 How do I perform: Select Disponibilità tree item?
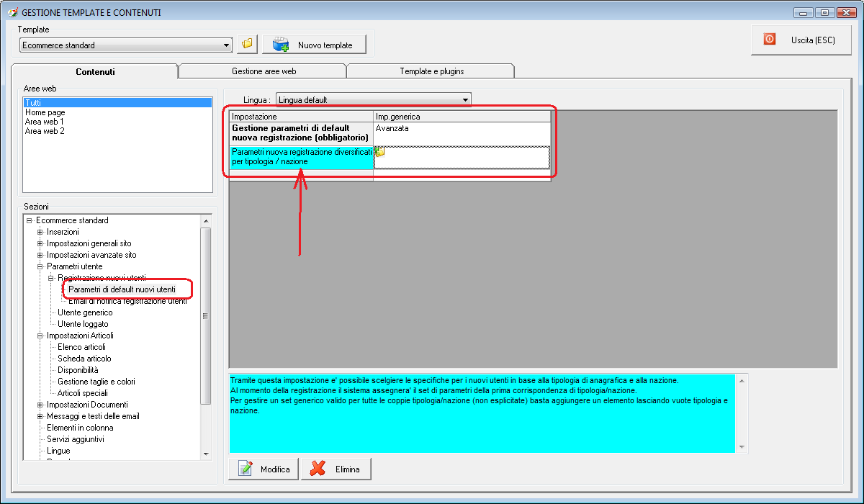pos(78,370)
